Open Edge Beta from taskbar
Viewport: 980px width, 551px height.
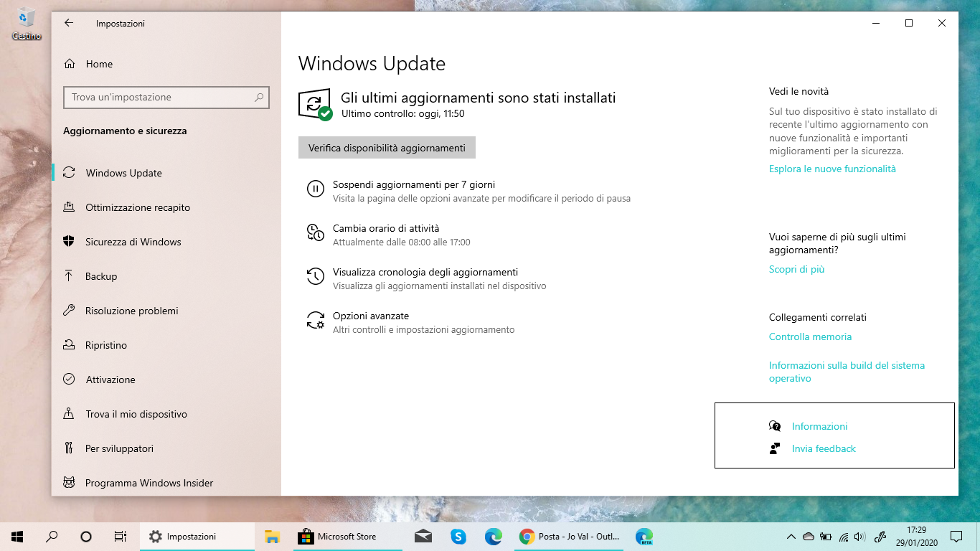click(644, 536)
